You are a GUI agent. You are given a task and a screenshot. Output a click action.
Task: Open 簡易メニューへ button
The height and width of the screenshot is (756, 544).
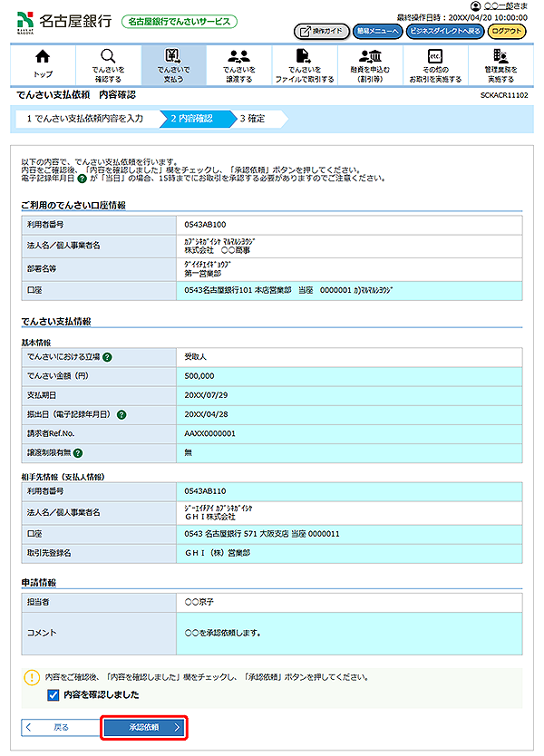(x=376, y=31)
